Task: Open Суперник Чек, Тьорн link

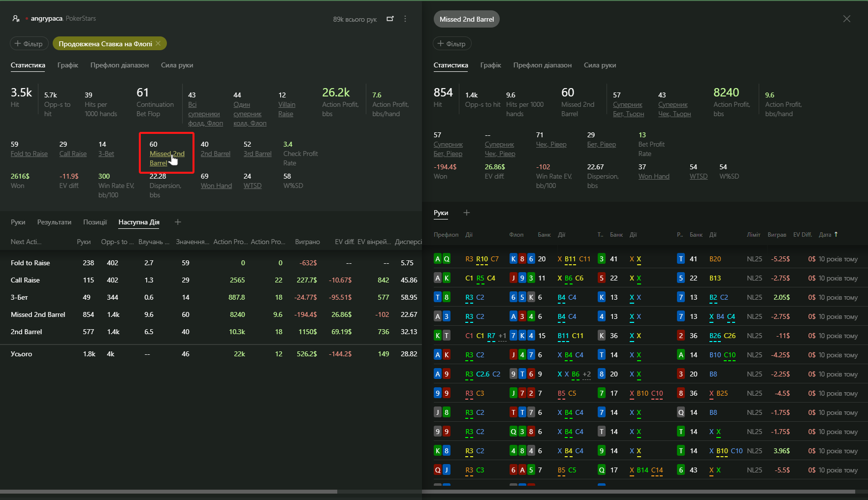Action: 675,109
